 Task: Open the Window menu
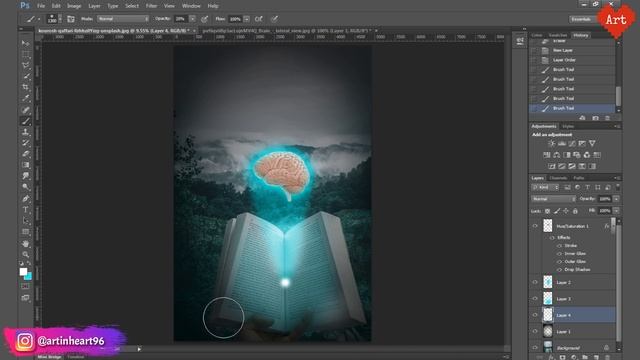[191, 6]
